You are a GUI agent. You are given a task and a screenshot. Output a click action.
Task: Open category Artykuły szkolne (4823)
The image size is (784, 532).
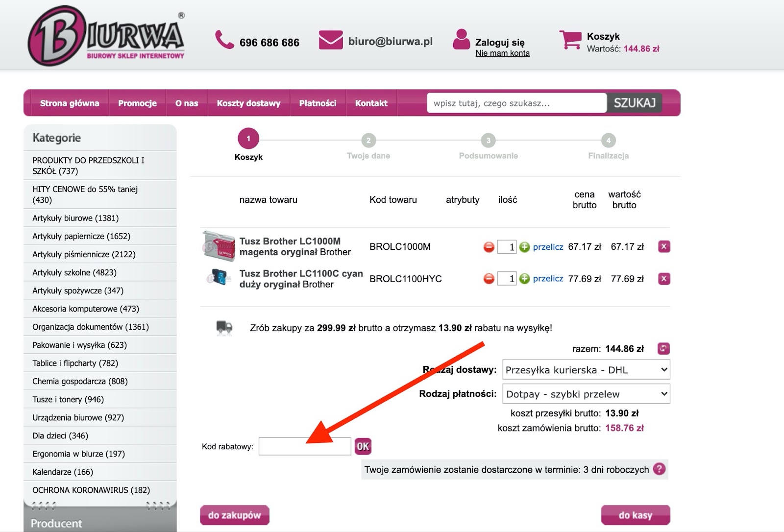(x=100, y=272)
